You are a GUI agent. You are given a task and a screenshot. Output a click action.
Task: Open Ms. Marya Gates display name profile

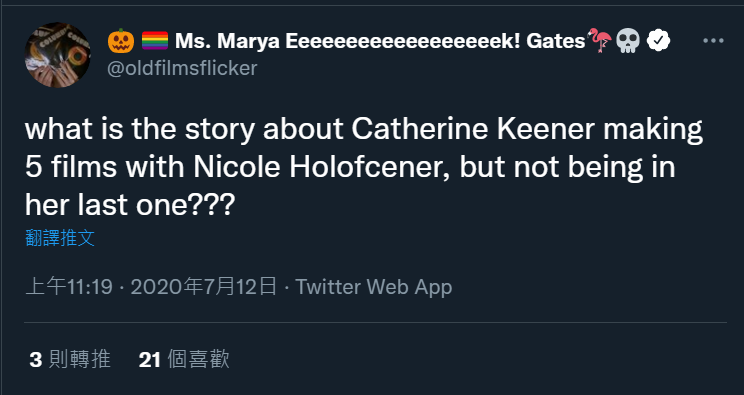[x=380, y=41]
